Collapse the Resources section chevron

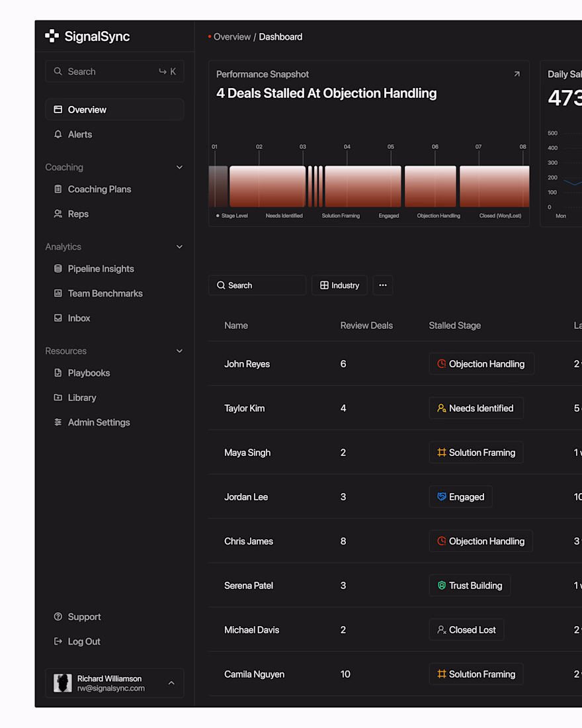[180, 351]
